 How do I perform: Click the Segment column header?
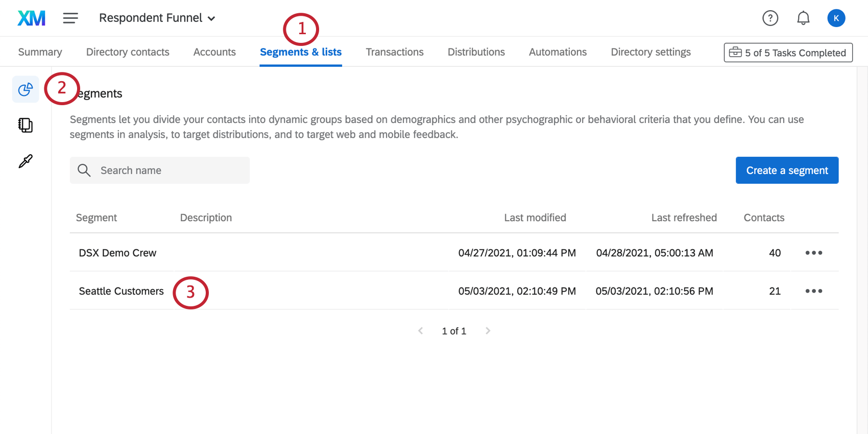(x=97, y=218)
